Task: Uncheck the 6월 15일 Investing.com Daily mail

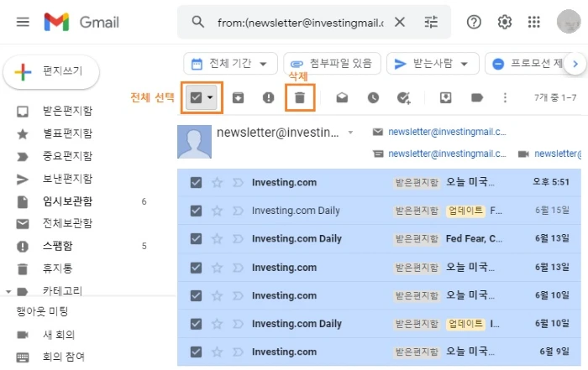Action: tap(196, 211)
